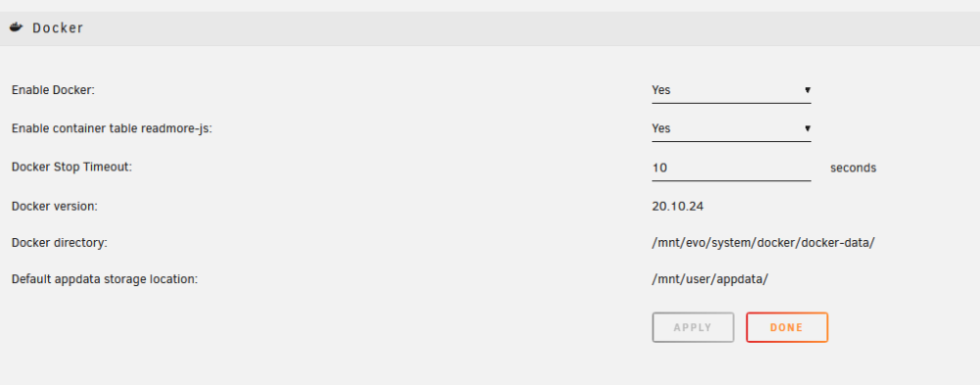Click the "Enable Docker:" label

pyautogui.click(x=53, y=90)
